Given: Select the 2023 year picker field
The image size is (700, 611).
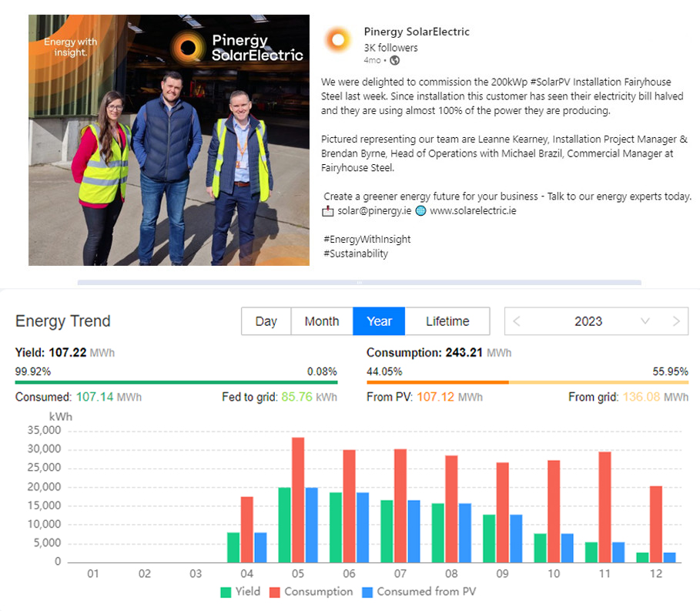Looking at the screenshot, I should (x=596, y=321).
